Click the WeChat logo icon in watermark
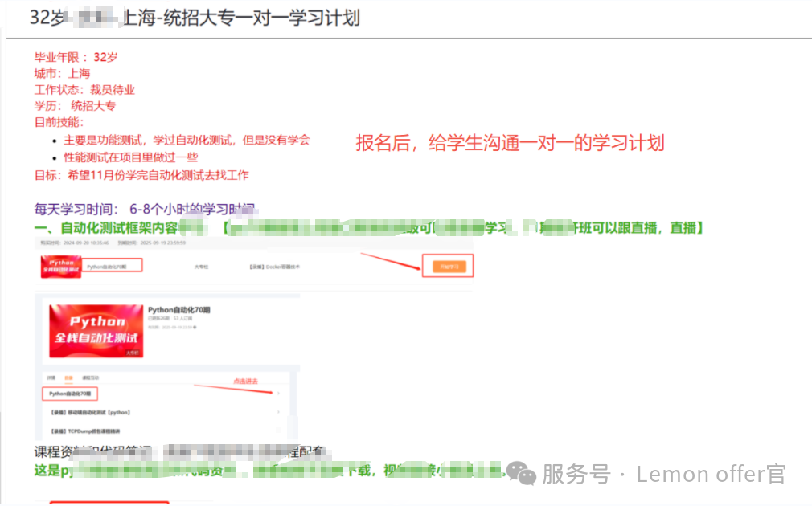Viewport: 812px width, 506px height. point(526,475)
